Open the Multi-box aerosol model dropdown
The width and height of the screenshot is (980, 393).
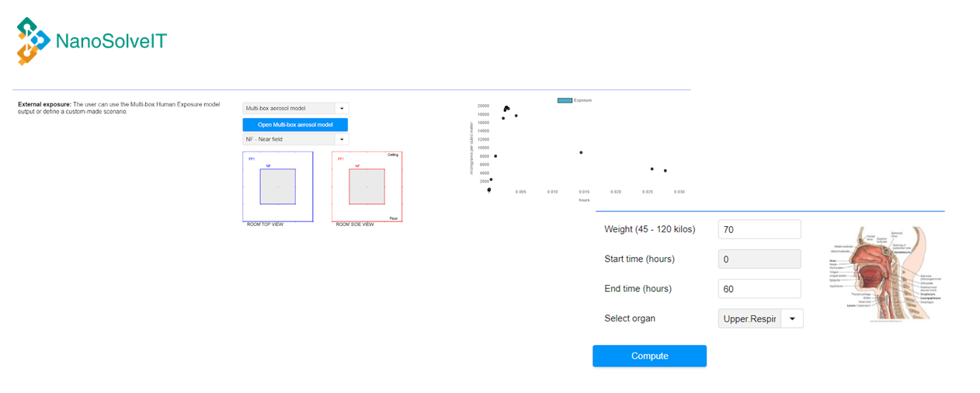click(x=342, y=109)
